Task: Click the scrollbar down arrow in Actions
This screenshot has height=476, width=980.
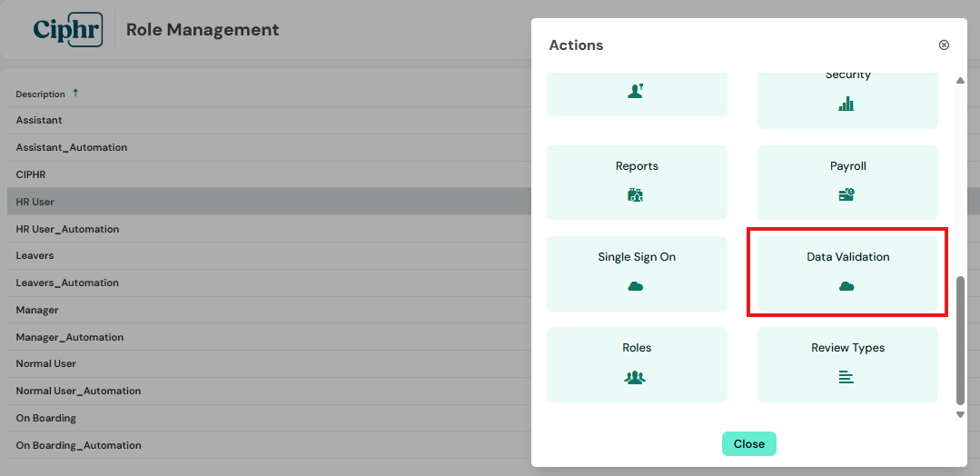Action: pyautogui.click(x=961, y=415)
